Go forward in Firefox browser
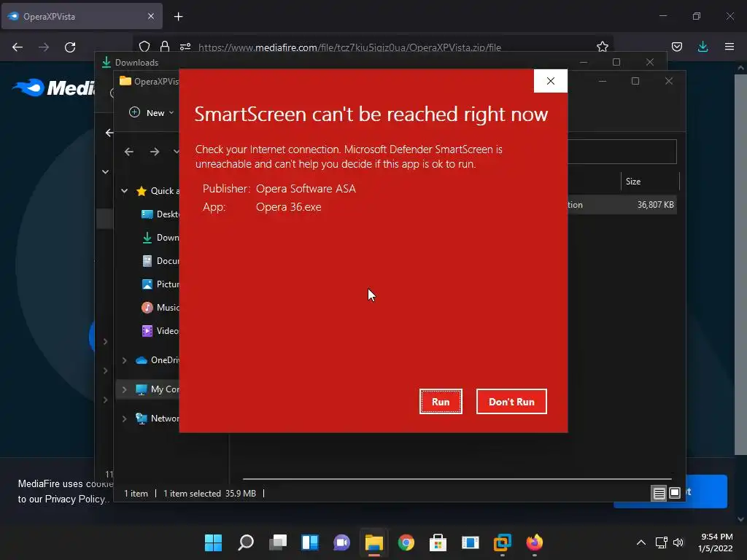The width and height of the screenshot is (747, 560). pos(44,47)
